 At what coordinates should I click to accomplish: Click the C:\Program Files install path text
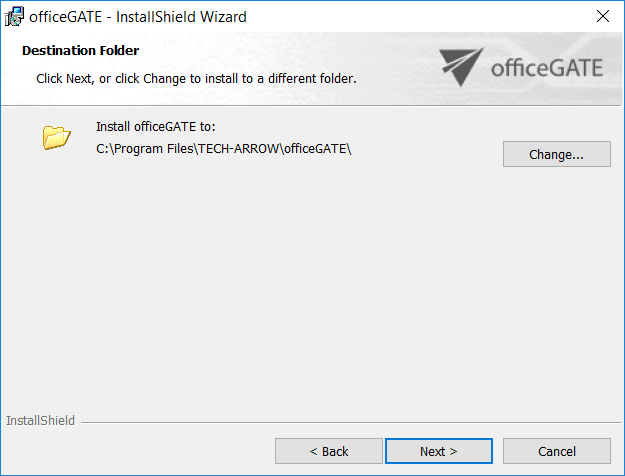[224, 149]
